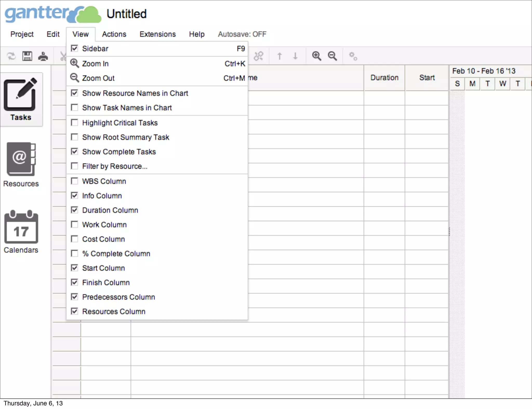532x409 pixels.
Task: Click the toolbar Zoom In magnifier
Action: [x=316, y=56]
